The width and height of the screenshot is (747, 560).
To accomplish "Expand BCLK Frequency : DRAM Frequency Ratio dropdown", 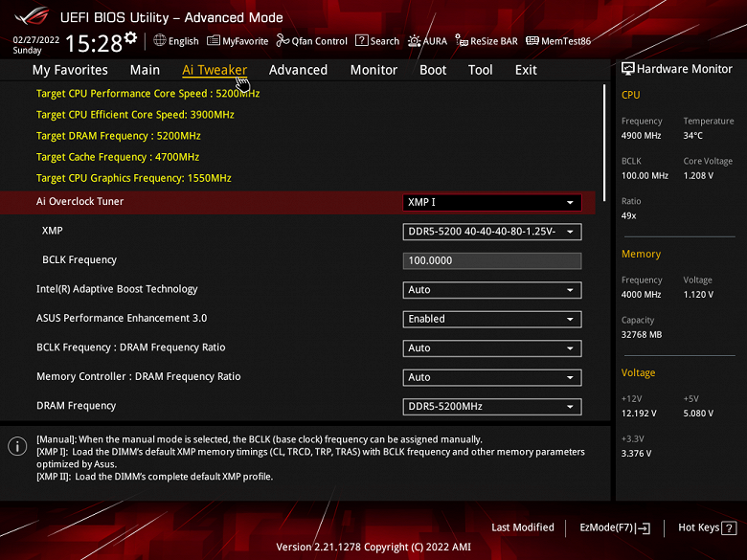I will (492, 348).
